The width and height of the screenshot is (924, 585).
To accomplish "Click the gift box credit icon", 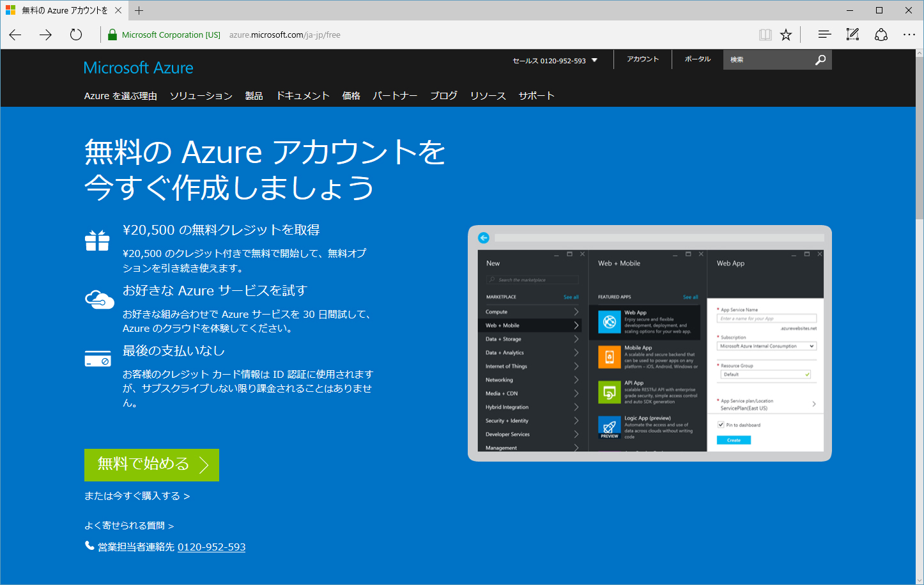I will click(97, 240).
